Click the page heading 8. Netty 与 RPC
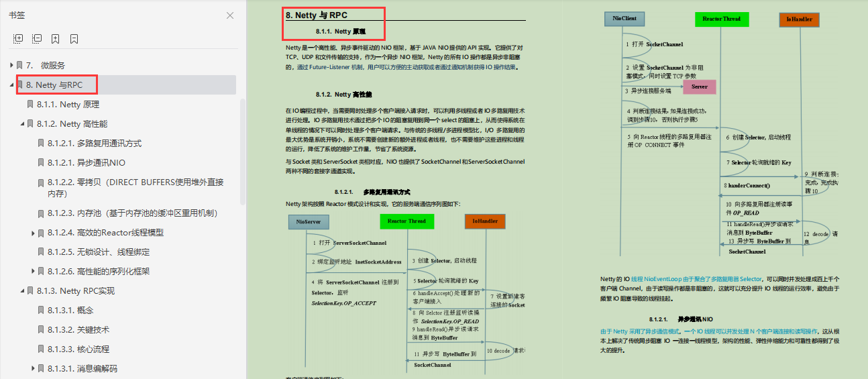The image size is (868, 379). [x=317, y=15]
